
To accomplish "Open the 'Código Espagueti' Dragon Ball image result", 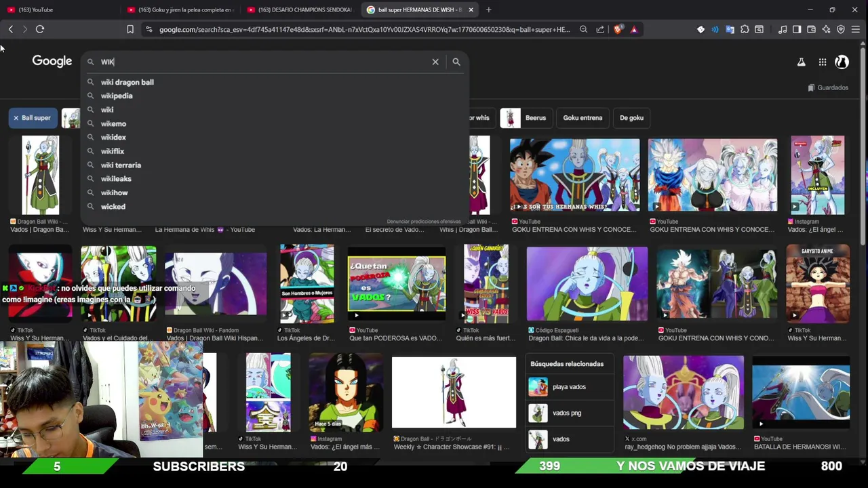I will click(587, 283).
